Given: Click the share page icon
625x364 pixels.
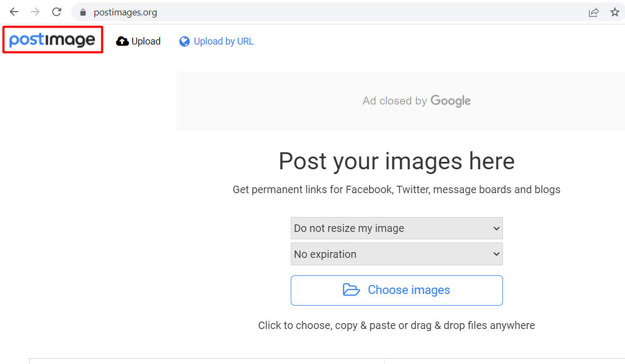Looking at the screenshot, I should (594, 12).
